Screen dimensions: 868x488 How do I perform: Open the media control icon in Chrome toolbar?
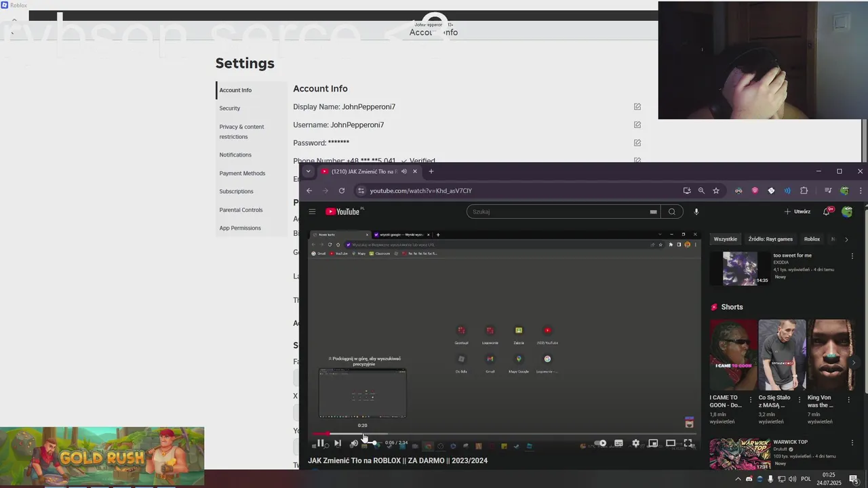[828, 190]
